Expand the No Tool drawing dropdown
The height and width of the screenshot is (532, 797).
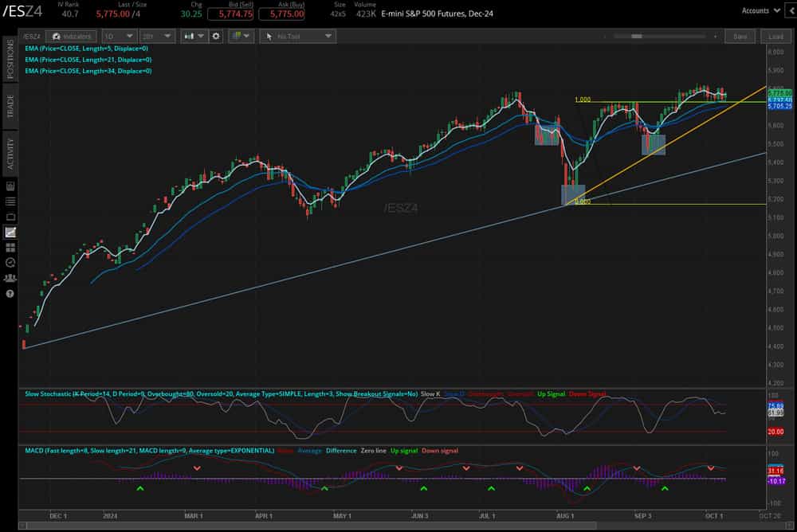(x=297, y=36)
